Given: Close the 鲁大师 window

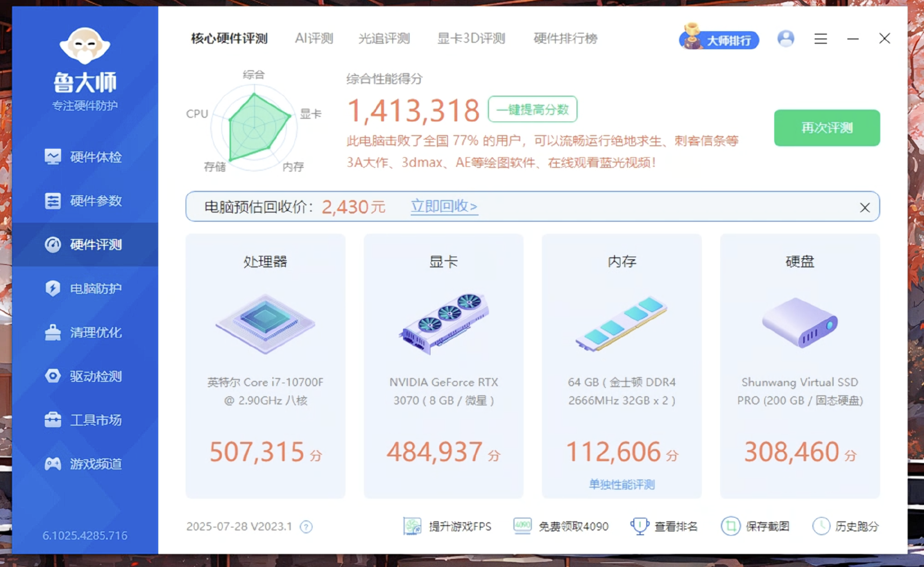Looking at the screenshot, I should 885,38.
